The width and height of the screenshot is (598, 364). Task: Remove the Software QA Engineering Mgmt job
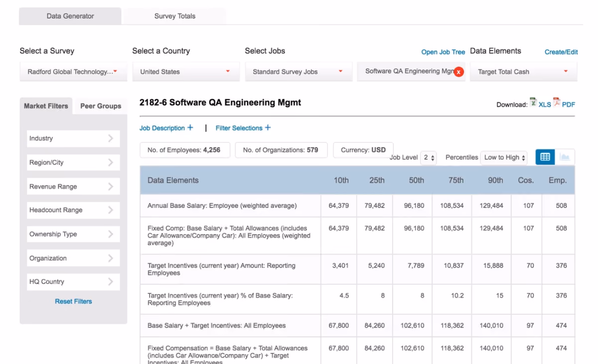458,72
